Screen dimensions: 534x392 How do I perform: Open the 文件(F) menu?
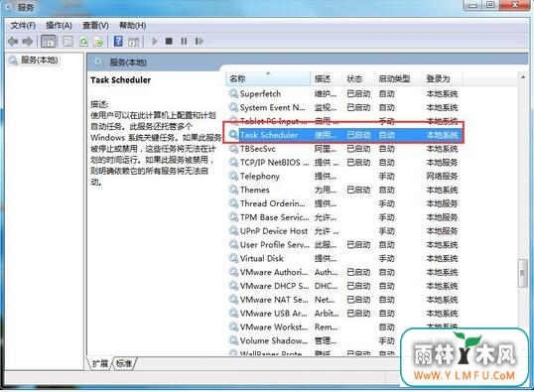[x=23, y=25]
